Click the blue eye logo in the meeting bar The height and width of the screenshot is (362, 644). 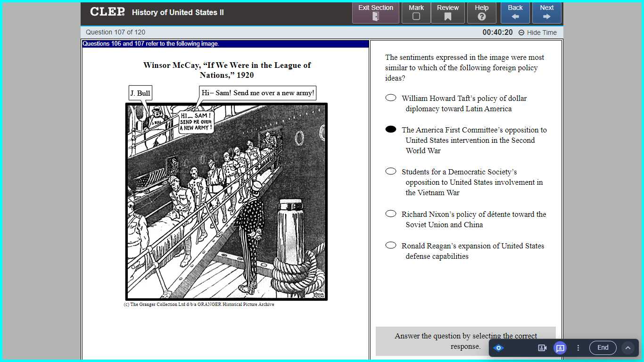pyautogui.click(x=498, y=347)
